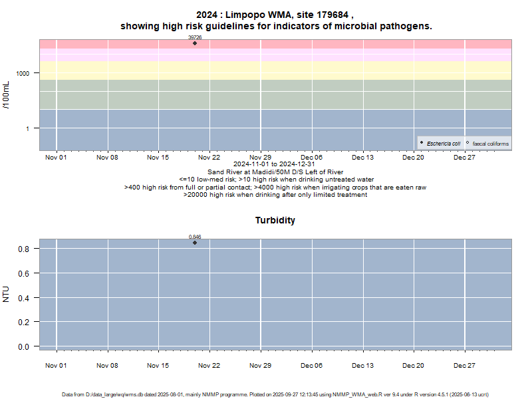This screenshot has width=532, height=399.
Task: Click the 'NTU' y-axis label
Action: [6, 294]
